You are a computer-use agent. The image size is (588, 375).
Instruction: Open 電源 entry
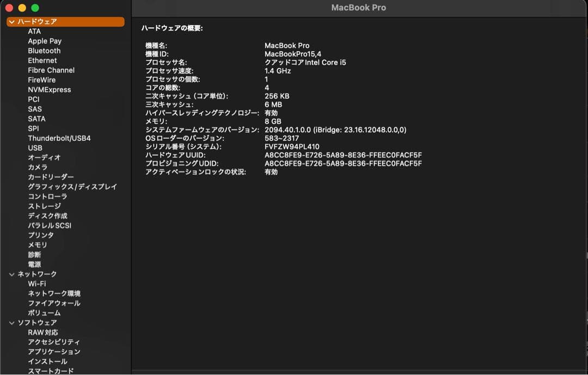34,265
